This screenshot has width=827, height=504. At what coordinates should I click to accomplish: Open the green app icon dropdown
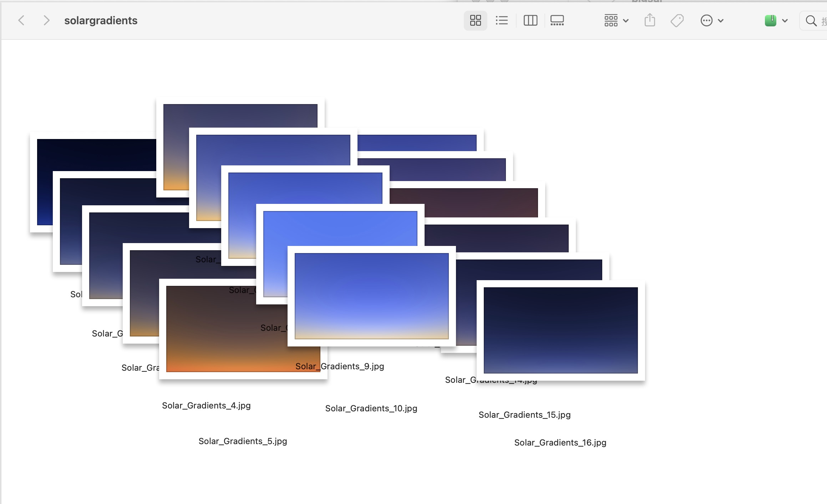(x=776, y=20)
